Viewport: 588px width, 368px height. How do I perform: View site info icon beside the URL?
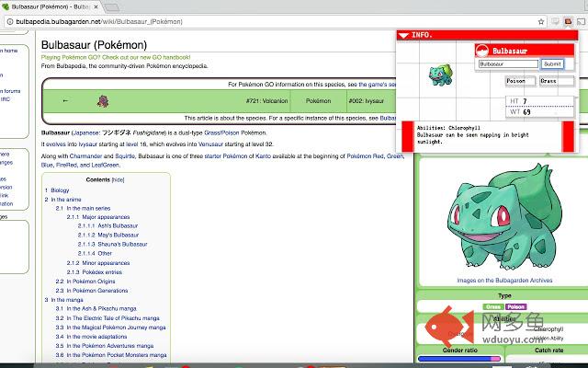tap(10, 22)
